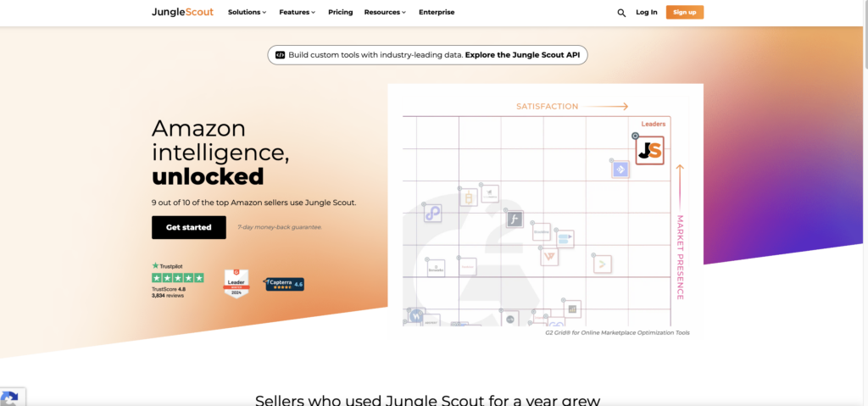868x406 pixels.
Task: Click the gray F logo in grid
Action: click(x=515, y=220)
